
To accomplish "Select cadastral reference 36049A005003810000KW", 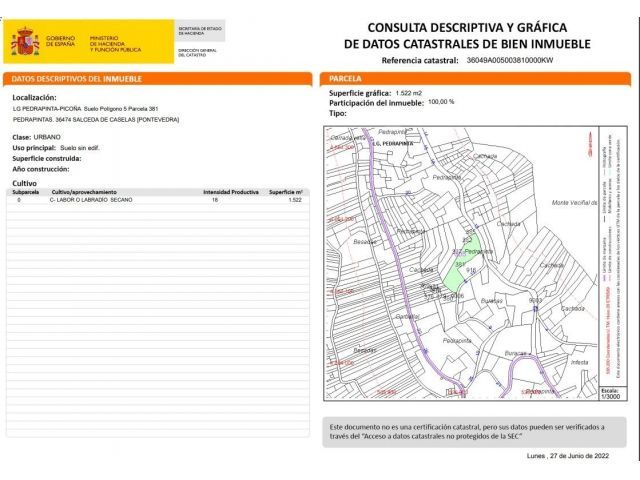I will (509, 60).
